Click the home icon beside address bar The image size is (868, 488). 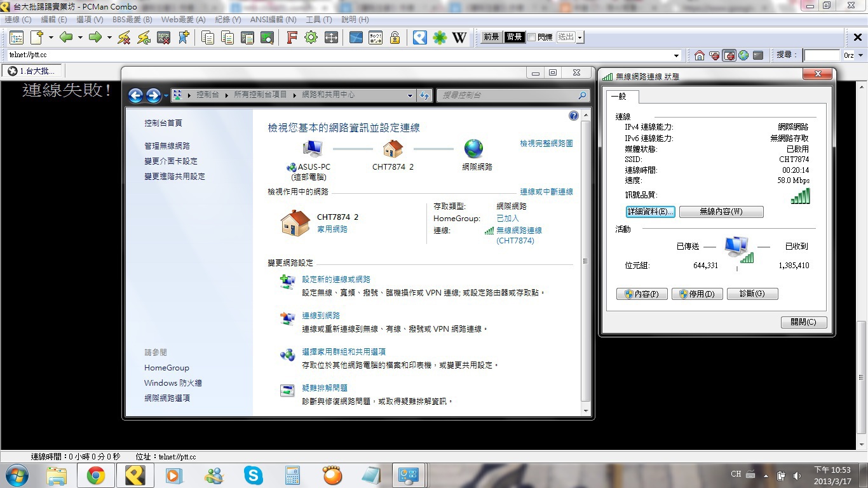tap(700, 55)
